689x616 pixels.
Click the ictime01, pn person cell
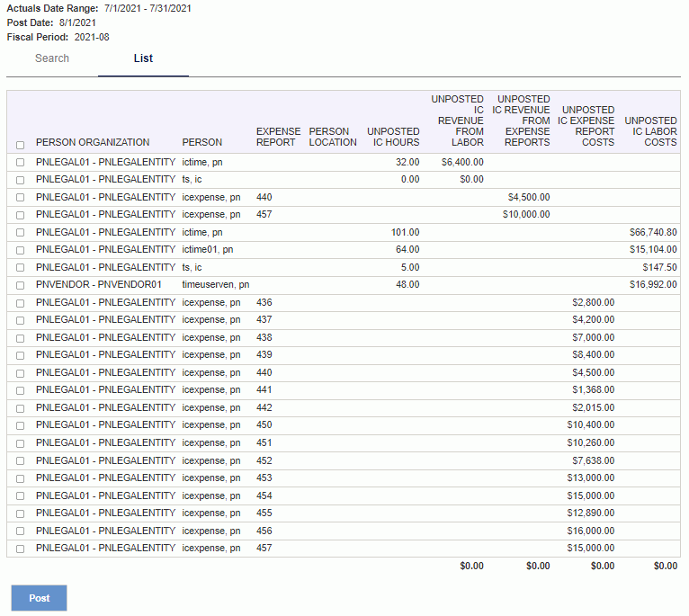(208, 250)
